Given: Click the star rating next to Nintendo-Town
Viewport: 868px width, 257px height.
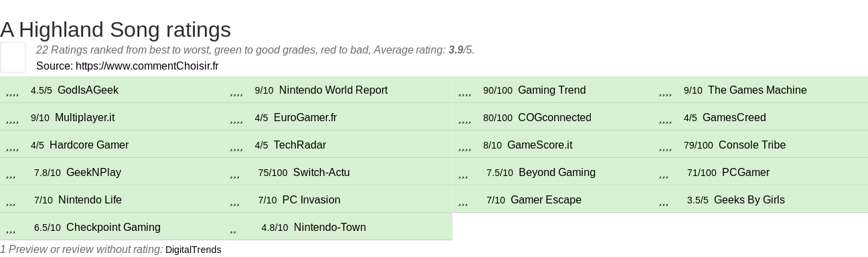Looking at the screenshot, I should (x=233, y=228).
